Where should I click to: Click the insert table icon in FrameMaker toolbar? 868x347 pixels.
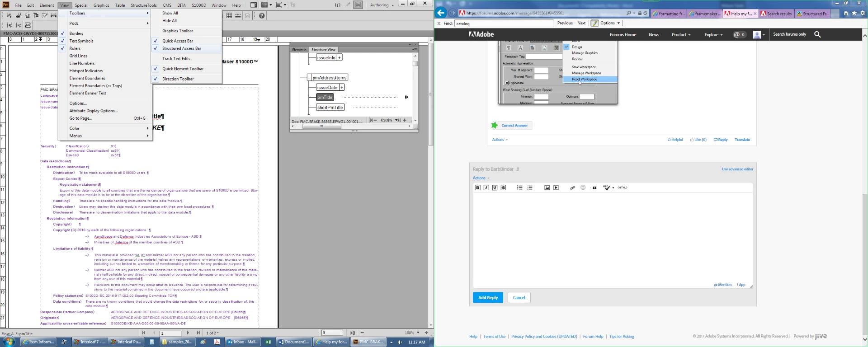coord(229,16)
